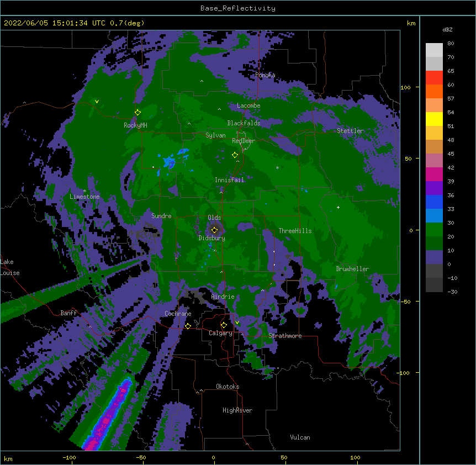Select the 65 dBZ red legend swatch

tap(434, 78)
